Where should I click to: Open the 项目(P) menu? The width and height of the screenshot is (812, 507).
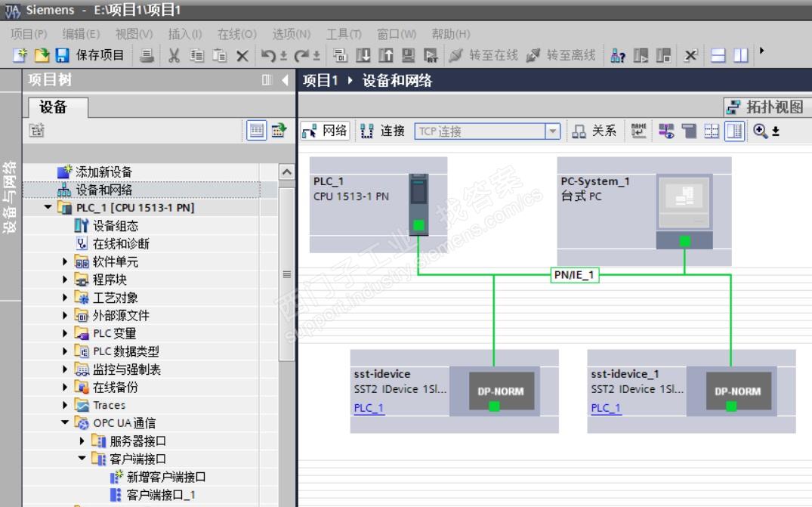(x=29, y=34)
